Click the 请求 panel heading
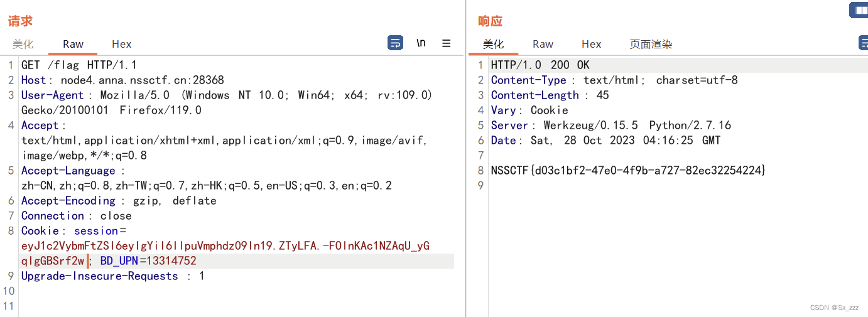Viewport: 868px width, 317px height. pyautogui.click(x=20, y=21)
